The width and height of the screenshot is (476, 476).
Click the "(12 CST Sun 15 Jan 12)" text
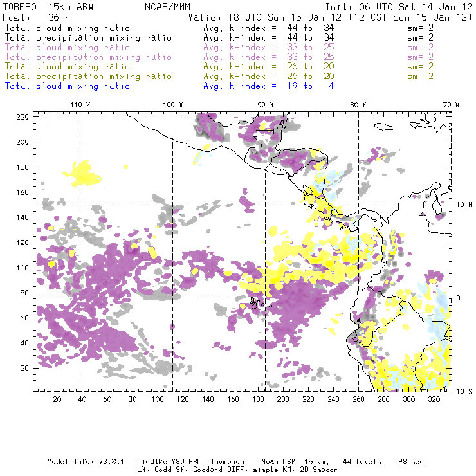(x=410, y=17)
